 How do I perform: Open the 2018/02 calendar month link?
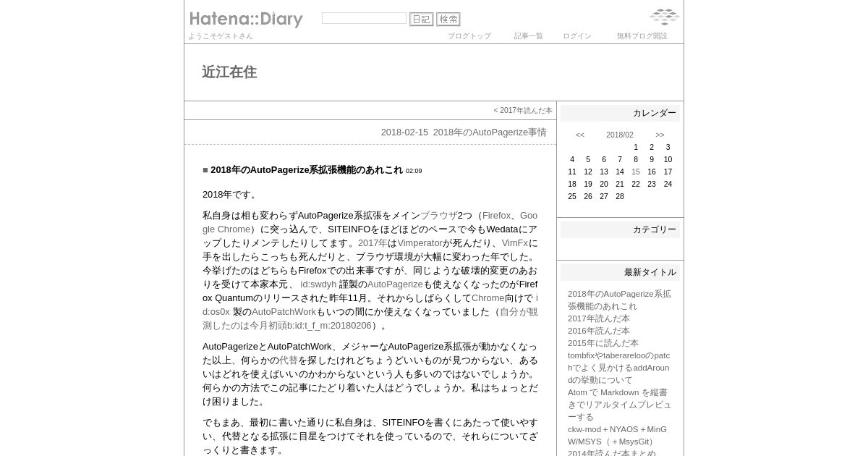[x=620, y=135]
